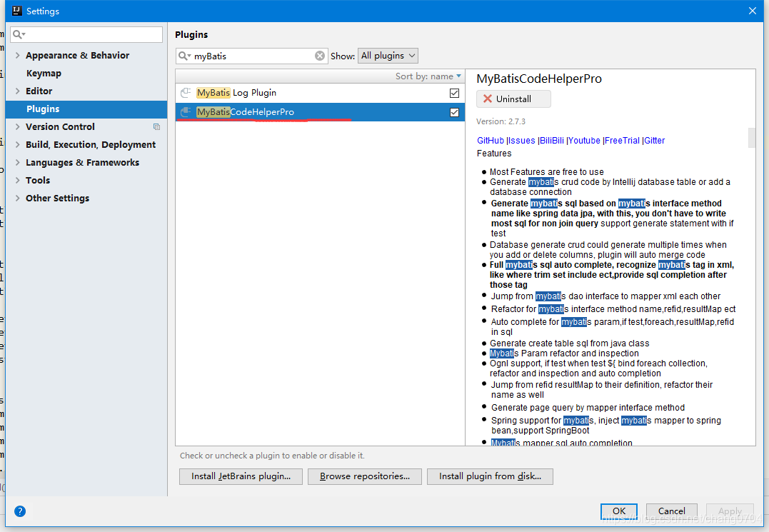The width and height of the screenshot is (769, 532).
Task: Click the MyBatisCodeHelperPro title heading
Action: pos(539,79)
